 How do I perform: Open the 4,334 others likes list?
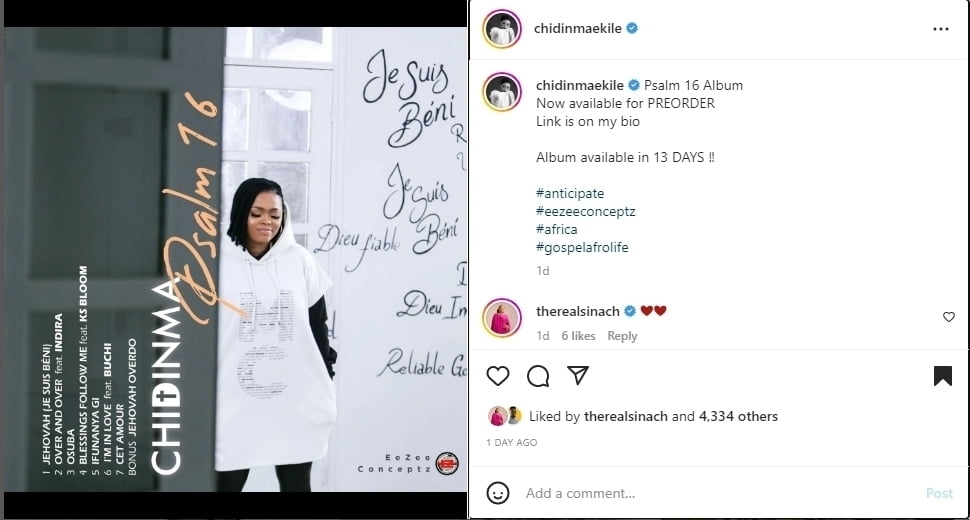point(738,416)
